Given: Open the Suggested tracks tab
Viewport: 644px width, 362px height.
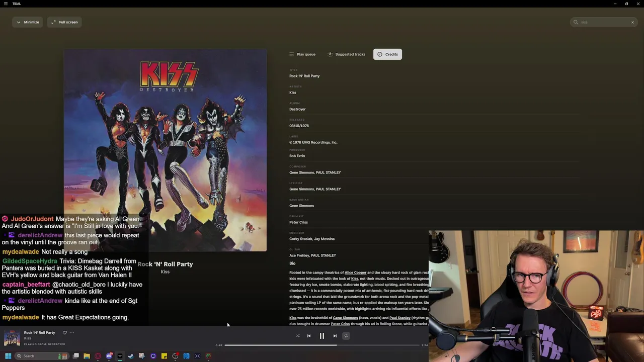Looking at the screenshot, I should click(x=347, y=54).
